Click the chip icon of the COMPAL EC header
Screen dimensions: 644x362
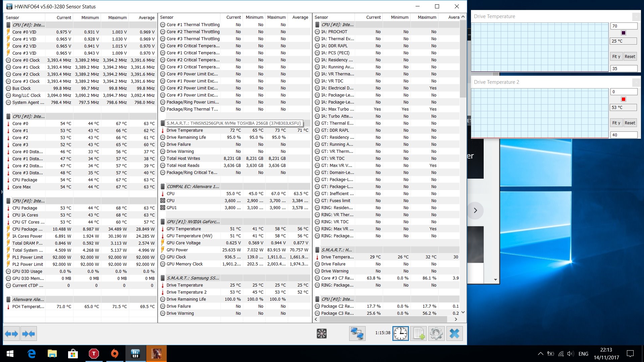click(x=162, y=187)
